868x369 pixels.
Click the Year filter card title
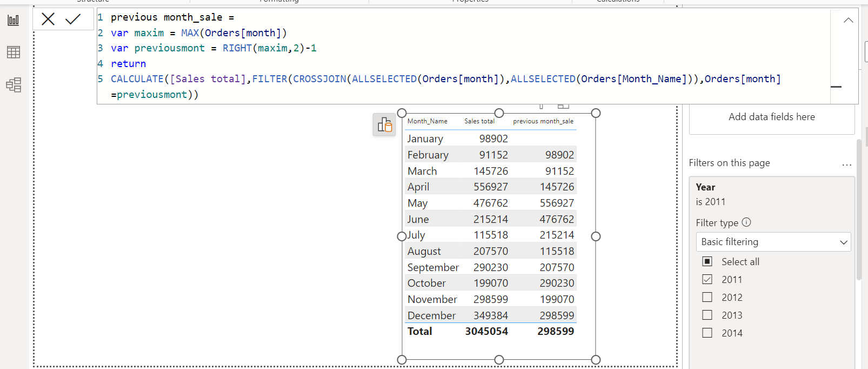[705, 187]
